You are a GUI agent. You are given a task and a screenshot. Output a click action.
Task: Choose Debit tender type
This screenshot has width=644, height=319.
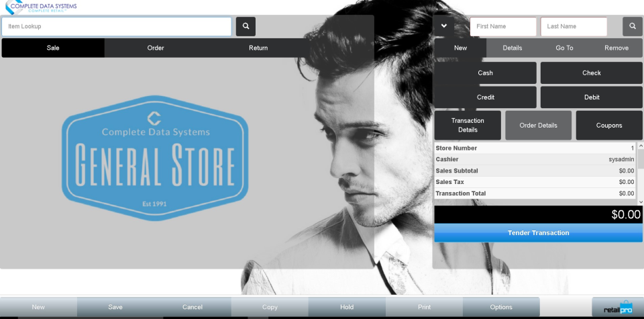[592, 97]
